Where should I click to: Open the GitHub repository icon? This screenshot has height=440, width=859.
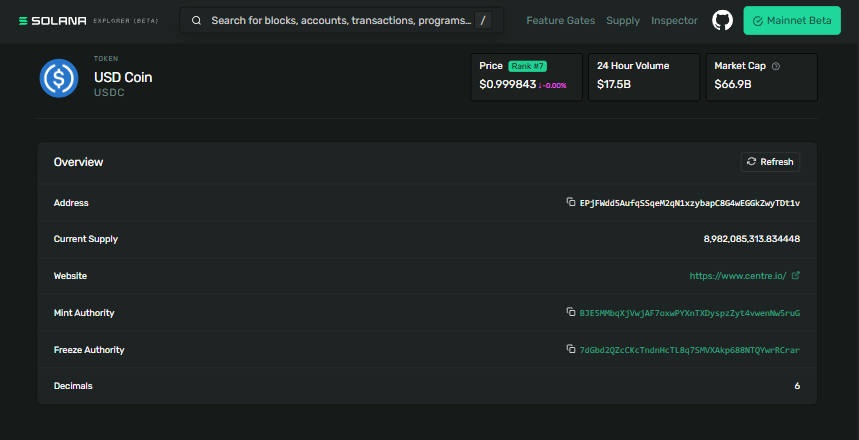click(x=722, y=21)
